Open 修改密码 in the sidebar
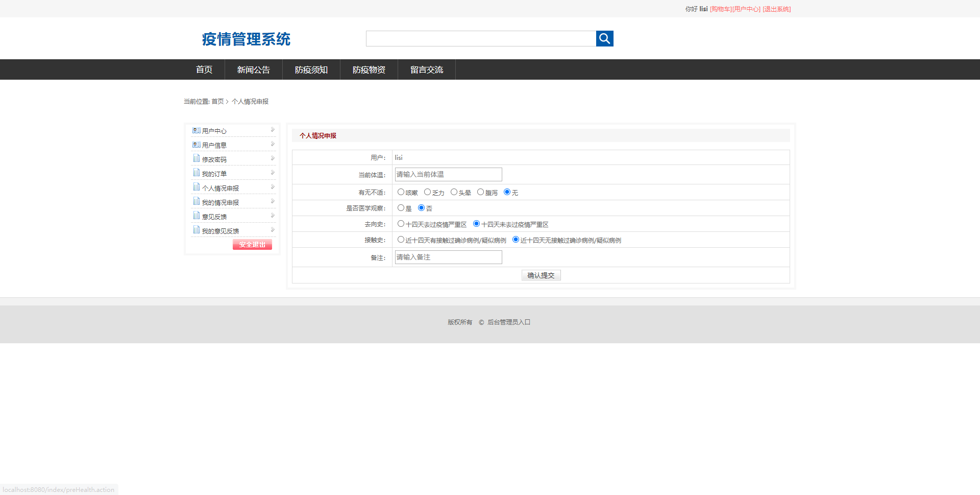This screenshot has height=495, width=980. click(x=214, y=160)
